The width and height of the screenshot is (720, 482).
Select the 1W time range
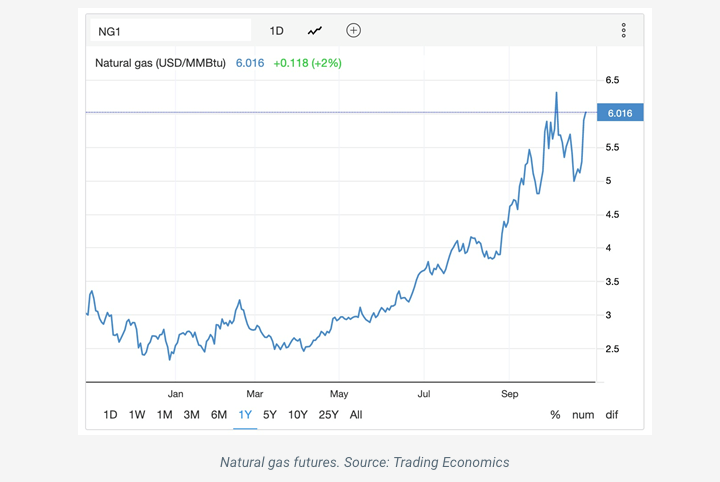[137, 415]
